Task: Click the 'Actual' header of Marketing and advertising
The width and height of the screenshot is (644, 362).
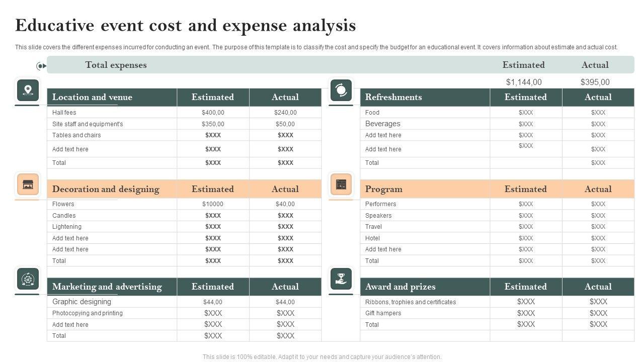Action: tap(285, 287)
